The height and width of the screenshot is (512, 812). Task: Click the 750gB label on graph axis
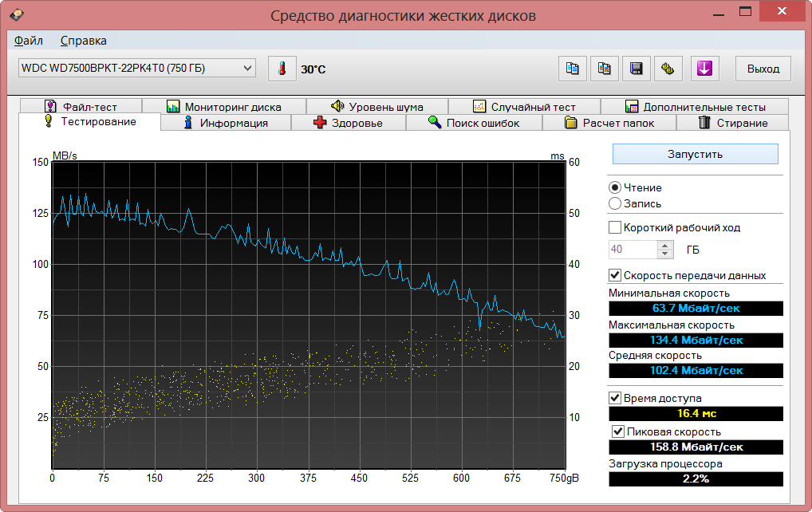click(564, 478)
